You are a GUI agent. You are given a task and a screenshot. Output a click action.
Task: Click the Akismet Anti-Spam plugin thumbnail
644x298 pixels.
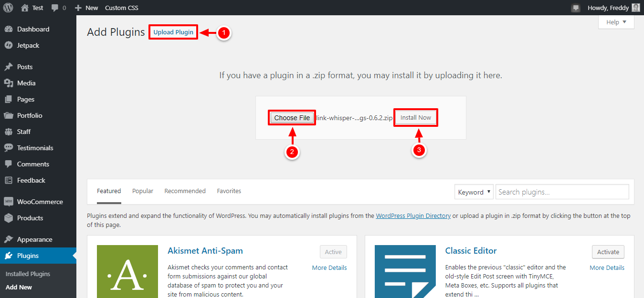[127, 271]
